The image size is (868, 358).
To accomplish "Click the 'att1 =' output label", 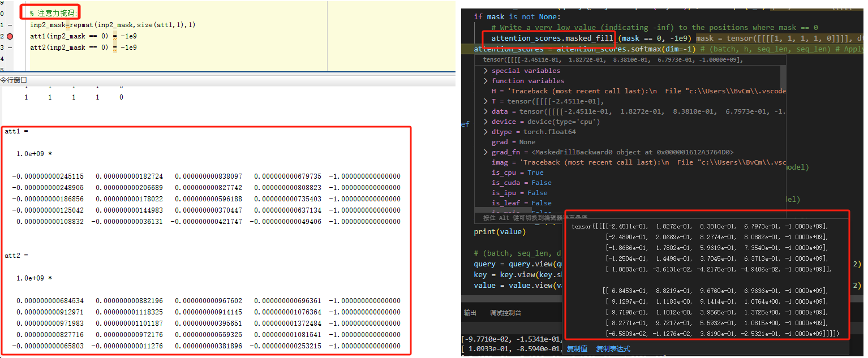I will coord(16,131).
